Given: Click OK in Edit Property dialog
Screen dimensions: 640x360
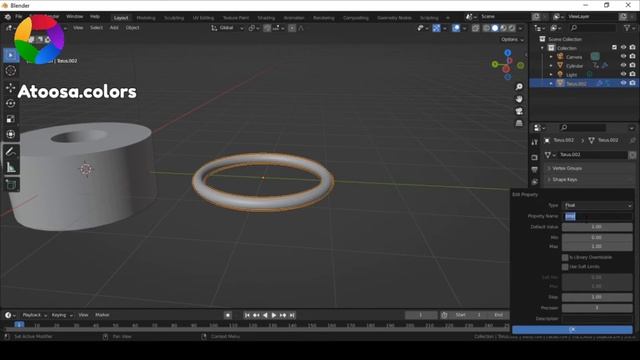Looking at the screenshot, I should point(572,330).
